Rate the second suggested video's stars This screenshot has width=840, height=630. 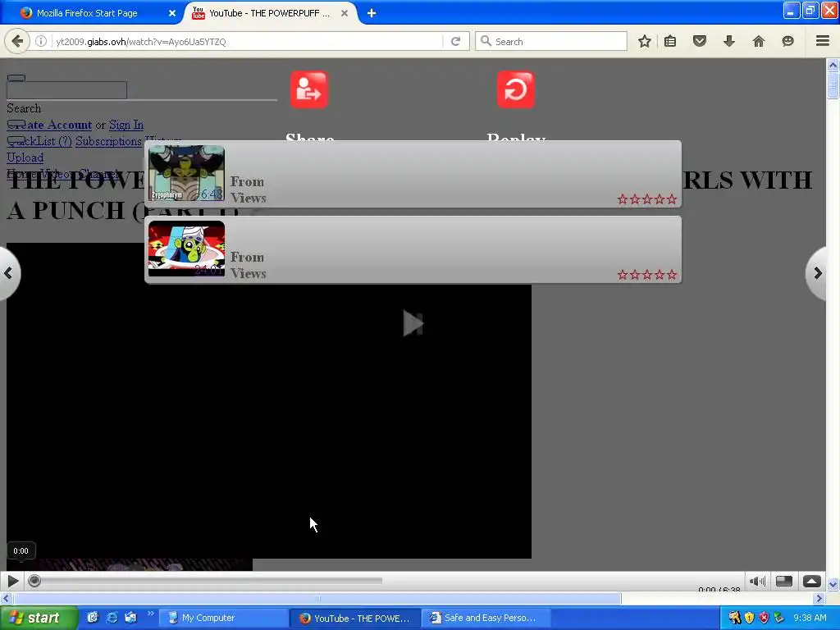point(646,275)
